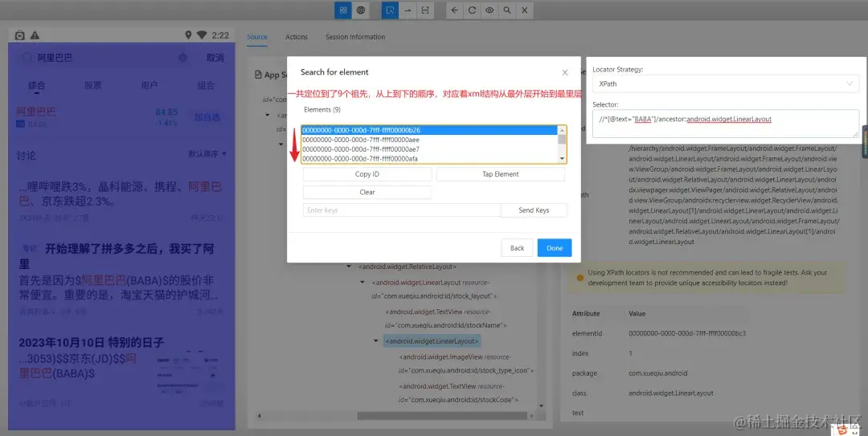Image resolution: width=868 pixels, height=436 pixels.
Task: Focus the Enter keys input field
Action: point(402,210)
